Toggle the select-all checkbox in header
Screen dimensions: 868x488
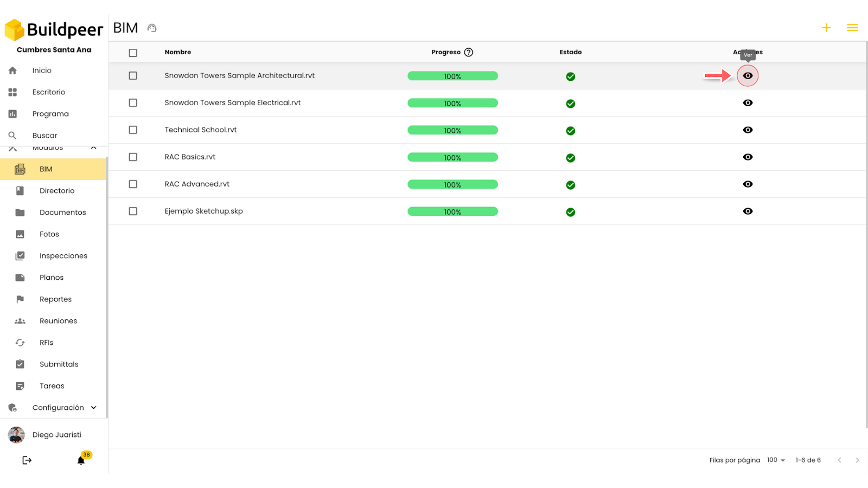point(133,53)
